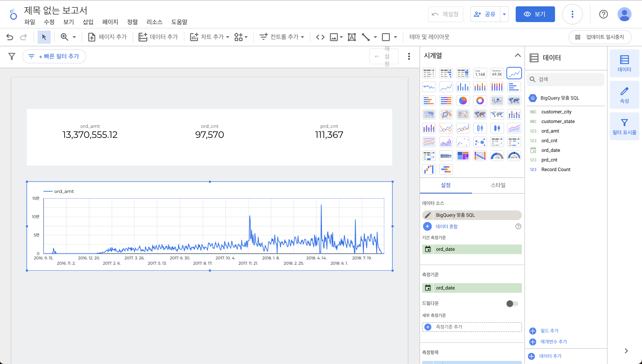
Task: Click the undo arrow in toolbar
Action: pyautogui.click(x=10, y=37)
